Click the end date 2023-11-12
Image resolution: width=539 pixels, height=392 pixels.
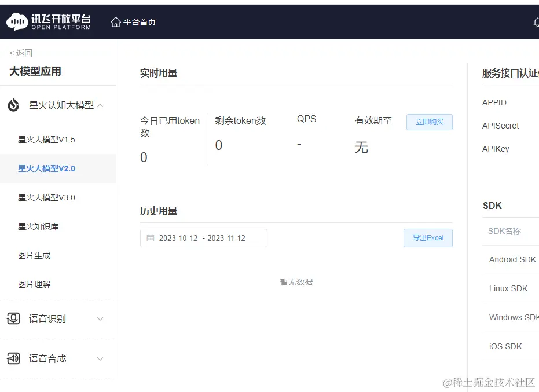tap(226, 238)
